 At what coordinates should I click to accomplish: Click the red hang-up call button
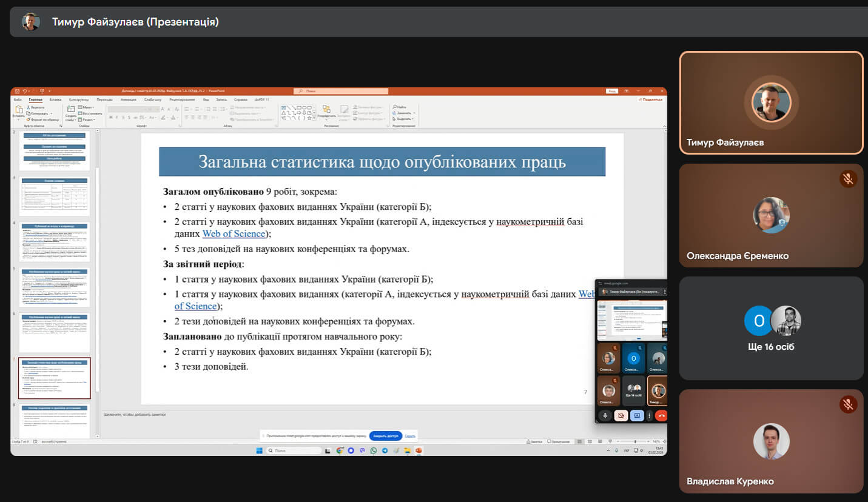click(661, 416)
